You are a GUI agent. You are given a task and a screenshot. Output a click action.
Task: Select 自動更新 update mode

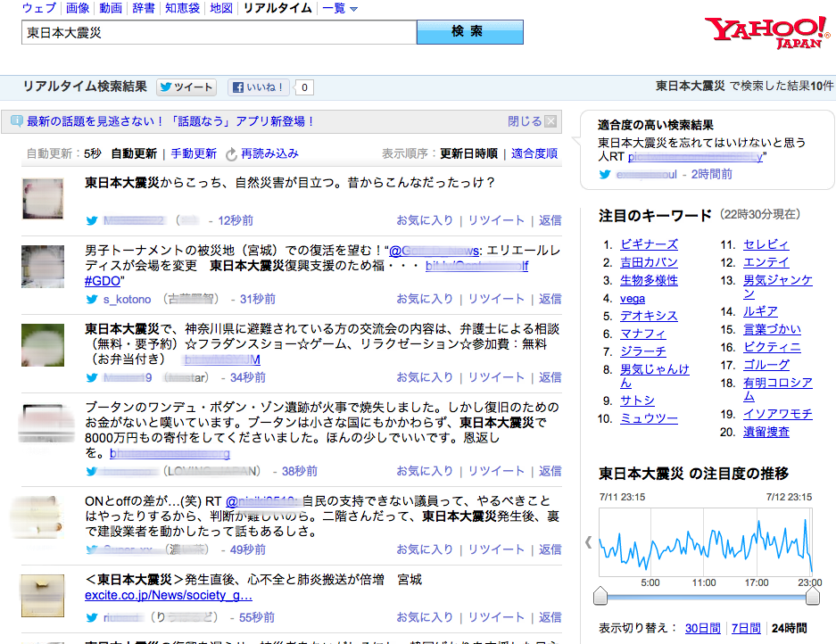(134, 154)
